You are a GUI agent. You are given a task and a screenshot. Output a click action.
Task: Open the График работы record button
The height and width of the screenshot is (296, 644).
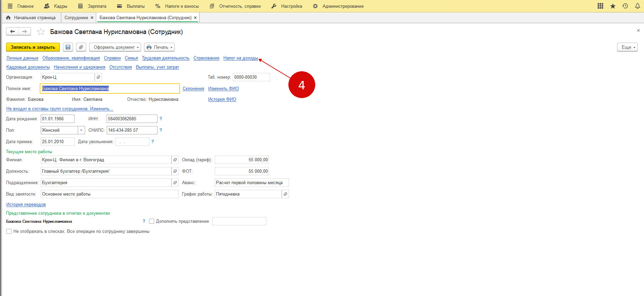(285, 194)
